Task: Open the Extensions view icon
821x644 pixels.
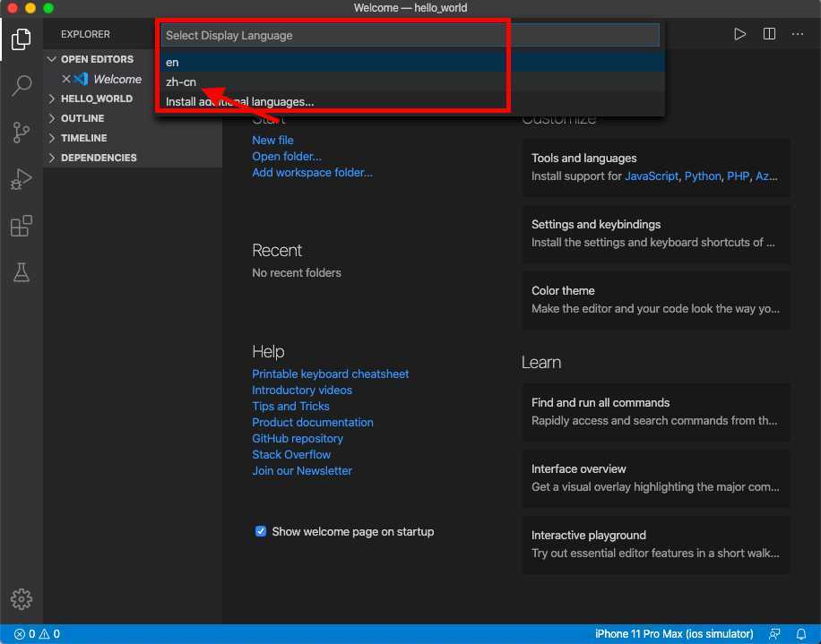Action: [x=21, y=226]
